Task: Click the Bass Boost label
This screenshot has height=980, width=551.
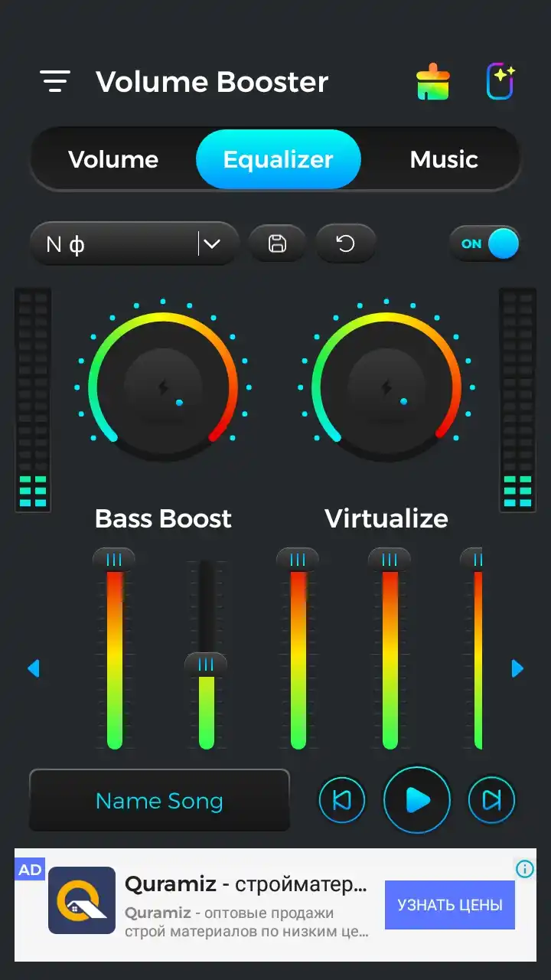Action: pyautogui.click(x=163, y=518)
